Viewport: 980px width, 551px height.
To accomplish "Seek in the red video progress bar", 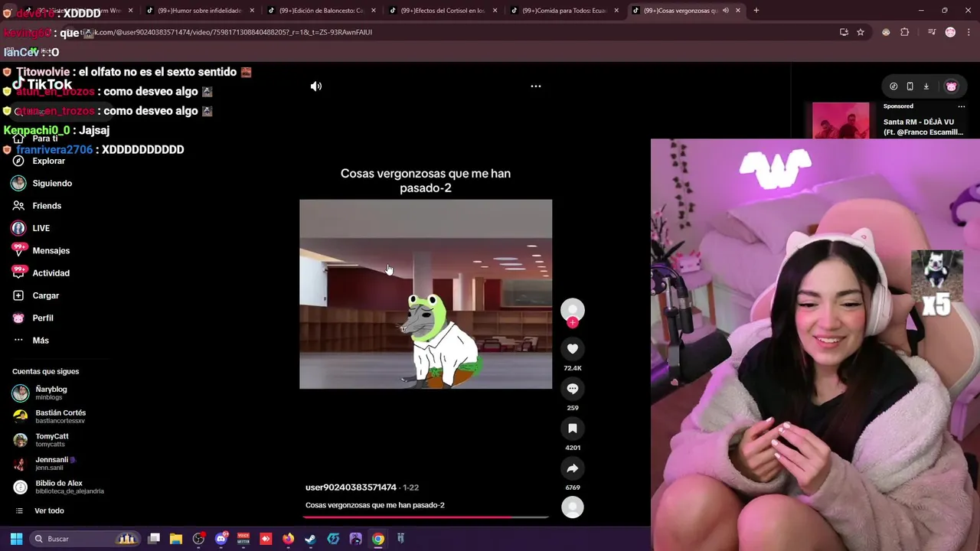I will pos(426,517).
